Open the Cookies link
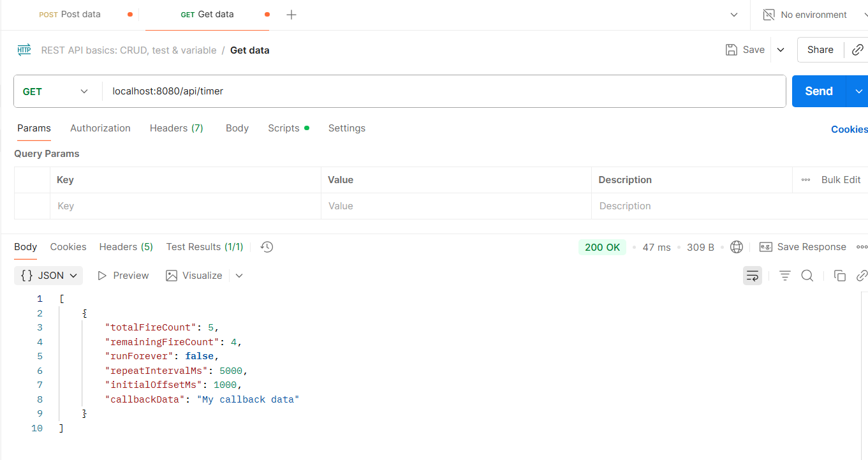868x460 pixels. (849, 130)
